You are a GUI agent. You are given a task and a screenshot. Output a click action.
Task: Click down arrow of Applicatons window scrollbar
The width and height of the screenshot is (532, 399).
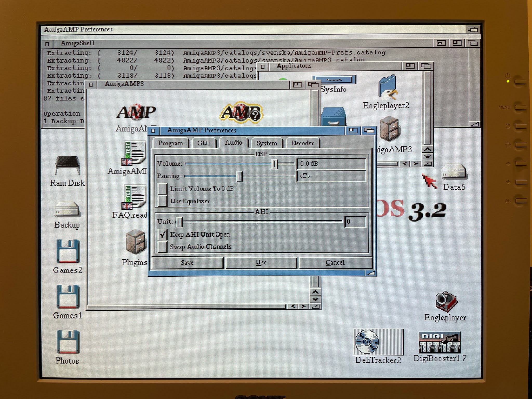[428, 156]
